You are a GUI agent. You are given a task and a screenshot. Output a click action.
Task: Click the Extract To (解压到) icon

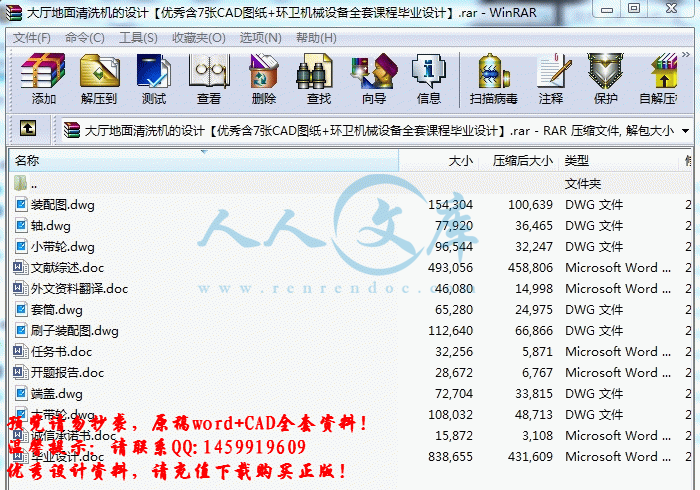(x=99, y=79)
